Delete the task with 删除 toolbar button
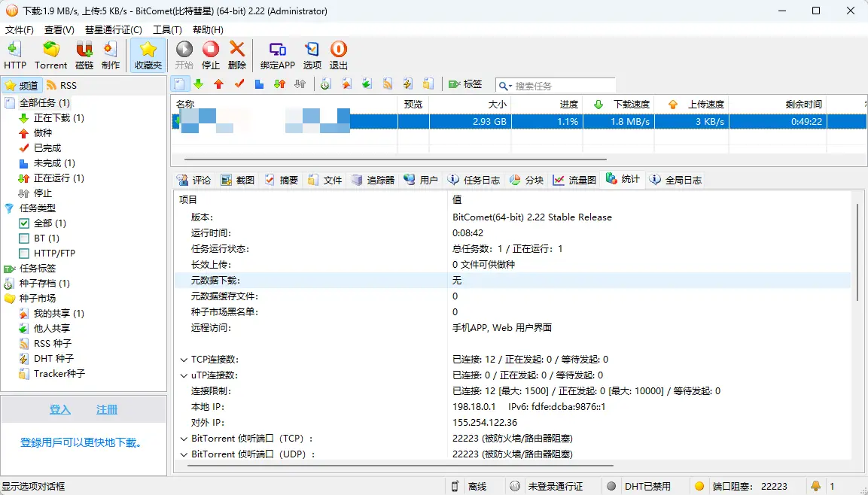The height and width of the screenshot is (495, 868). pos(237,56)
